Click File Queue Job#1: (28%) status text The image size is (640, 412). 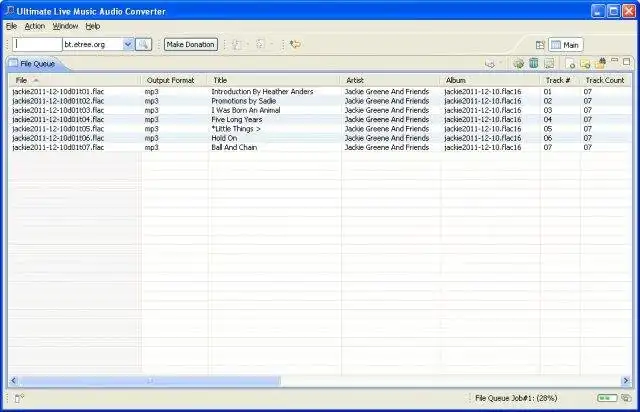[516, 398]
